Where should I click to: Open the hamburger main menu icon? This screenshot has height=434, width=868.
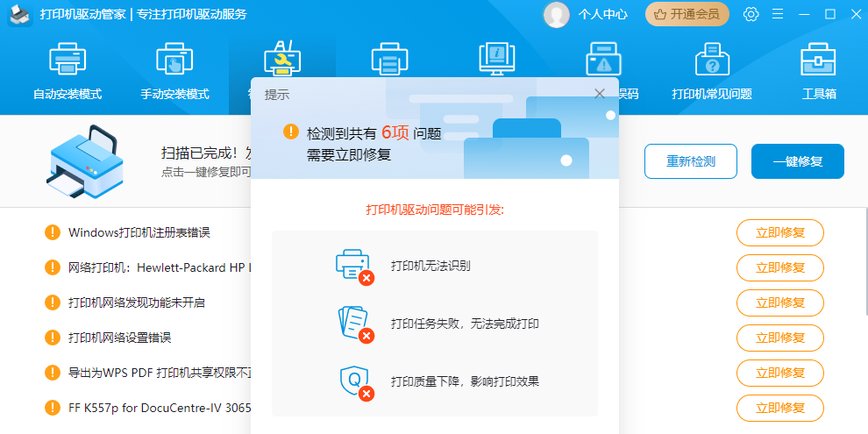point(777,14)
